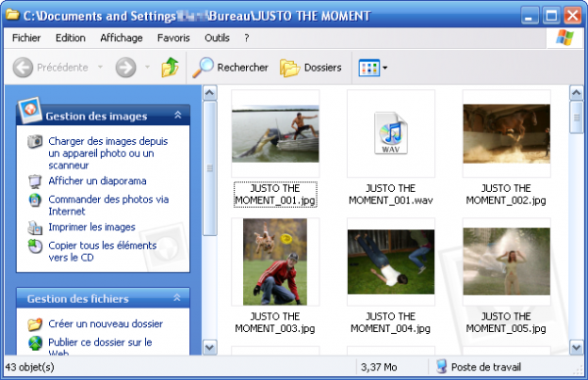Click the JUSTO THE MOMENT_002.jpg file name
This screenshot has width=588, height=380.
coord(507,194)
